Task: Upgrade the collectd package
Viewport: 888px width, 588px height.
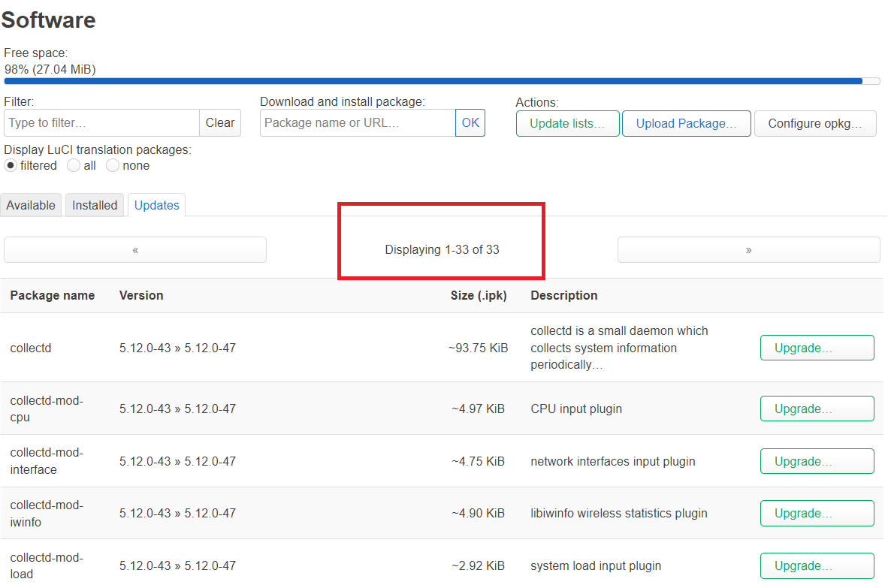Action: coord(817,348)
